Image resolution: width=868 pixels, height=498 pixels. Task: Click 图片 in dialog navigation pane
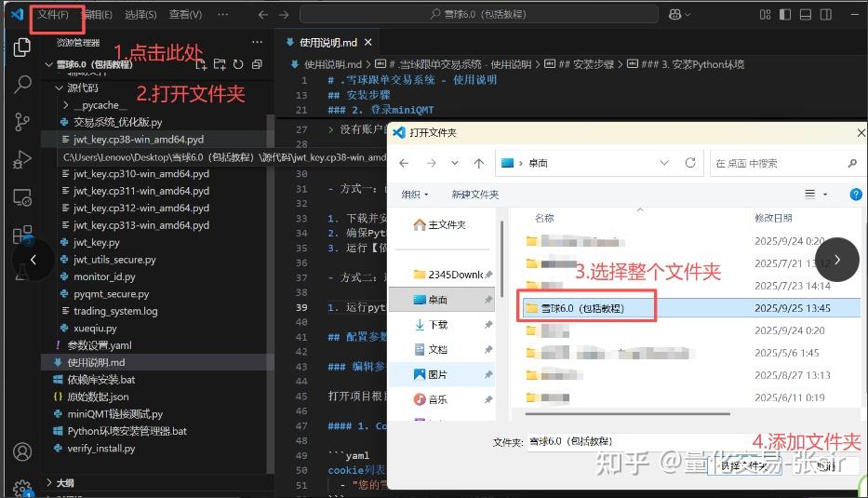[442, 374]
